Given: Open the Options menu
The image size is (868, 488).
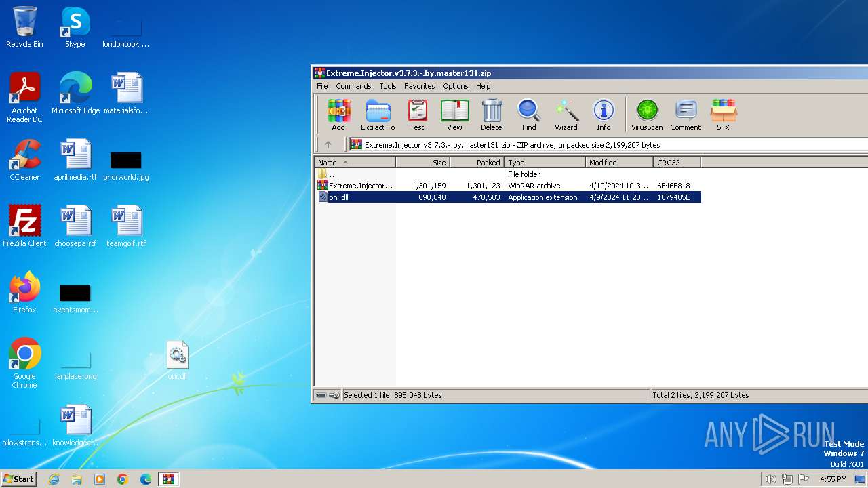Looking at the screenshot, I should (x=456, y=86).
